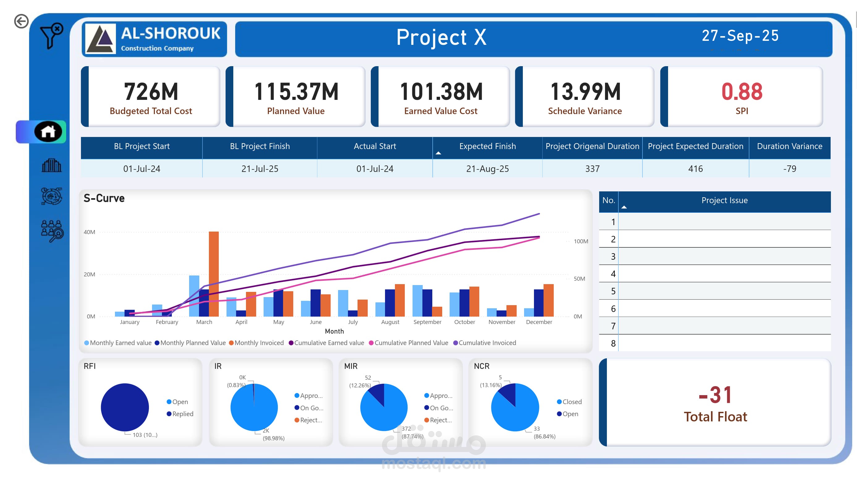Click the Al-Shorouk company logo
Screen dimensions: 868x482
[x=101, y=39]
